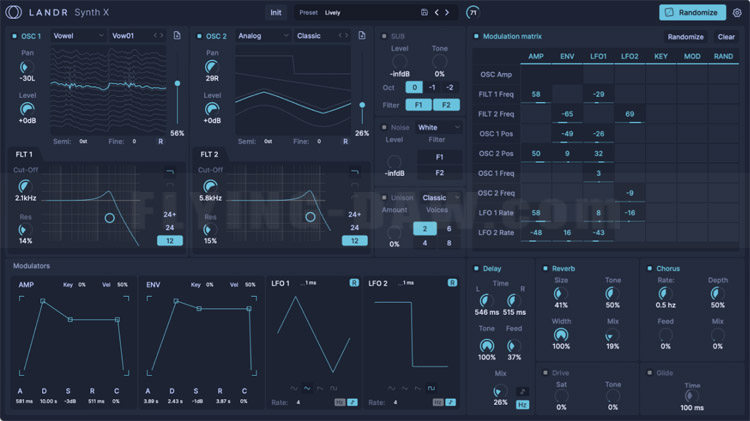The height and width of the screenshot is (421, 750).
Task: Click the circular 71 indicator icon
Action: [x=473, y=12]
